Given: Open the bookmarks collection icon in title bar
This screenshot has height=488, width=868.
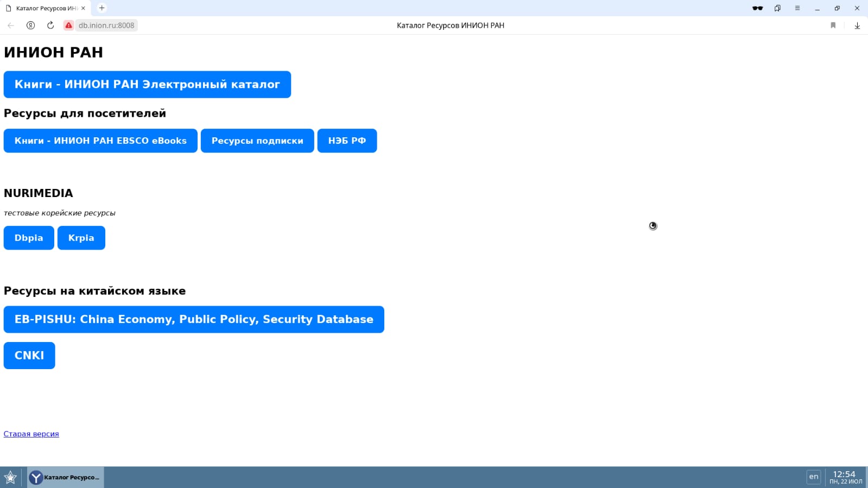Looking at the screenshot, I should 777,8.
